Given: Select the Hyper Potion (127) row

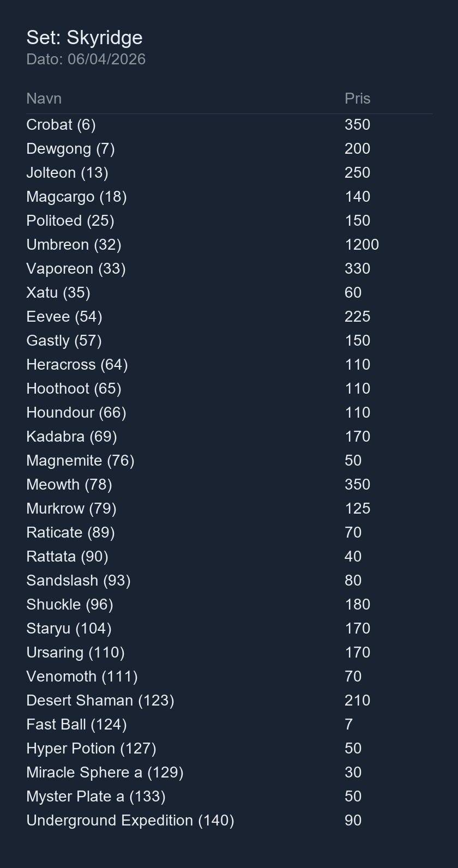Looking at the screenshot, I should [x=229, y=749].
